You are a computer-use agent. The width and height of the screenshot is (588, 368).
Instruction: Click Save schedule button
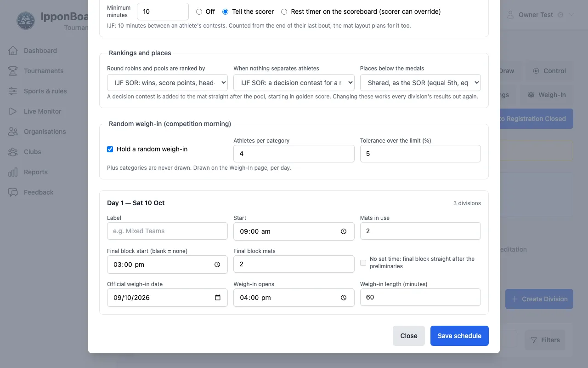[459, 336]
